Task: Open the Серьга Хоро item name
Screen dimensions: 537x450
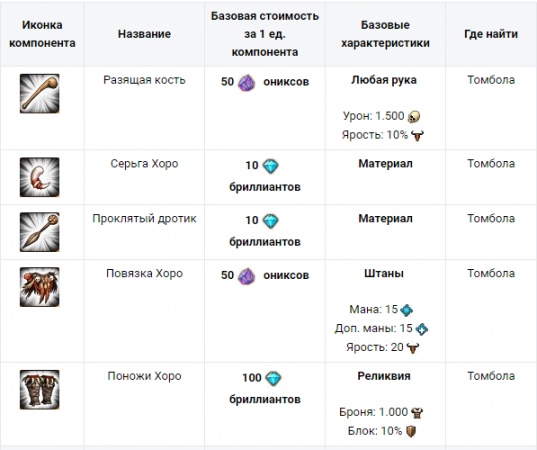Action: point(144,164)
